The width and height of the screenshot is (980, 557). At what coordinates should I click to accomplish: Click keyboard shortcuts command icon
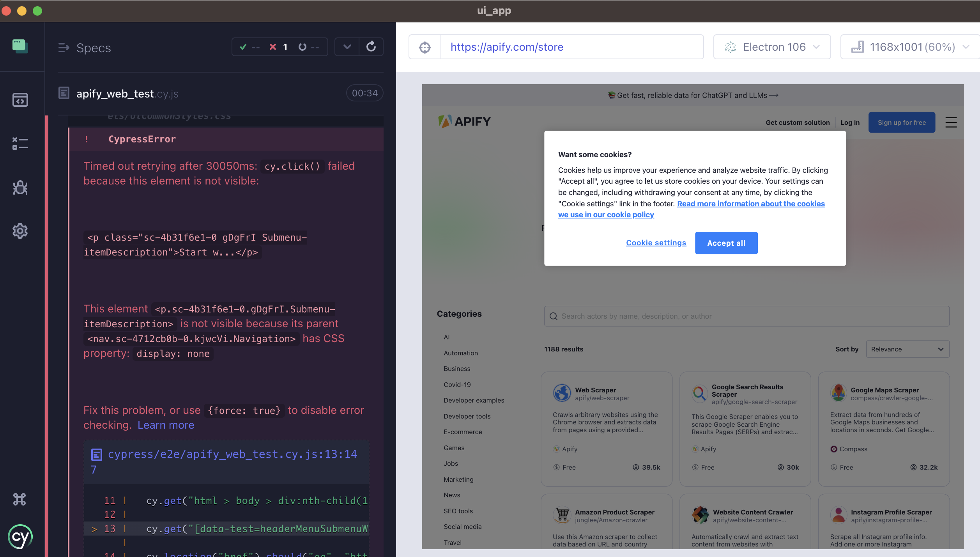point(19,499)
